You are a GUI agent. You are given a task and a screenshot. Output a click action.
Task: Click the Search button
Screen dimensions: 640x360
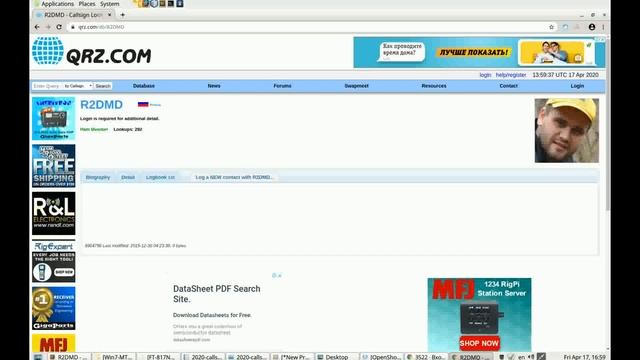(103, 86)
